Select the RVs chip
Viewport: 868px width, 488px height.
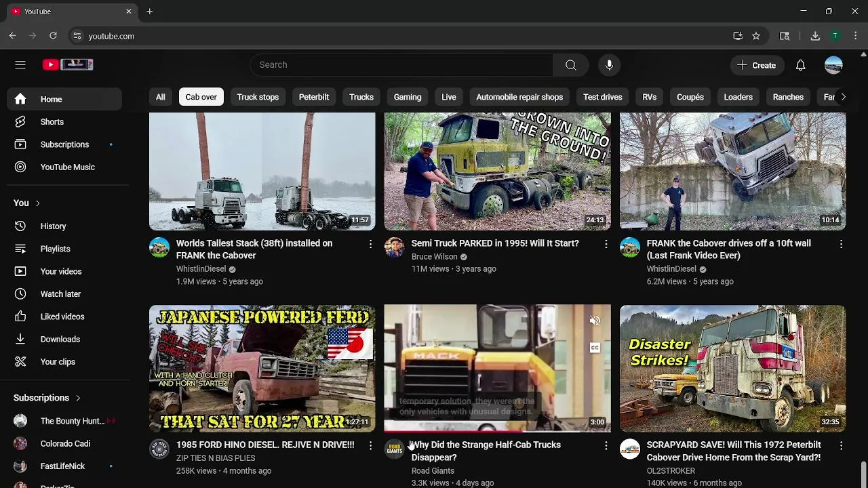click(x=650, y=97)
